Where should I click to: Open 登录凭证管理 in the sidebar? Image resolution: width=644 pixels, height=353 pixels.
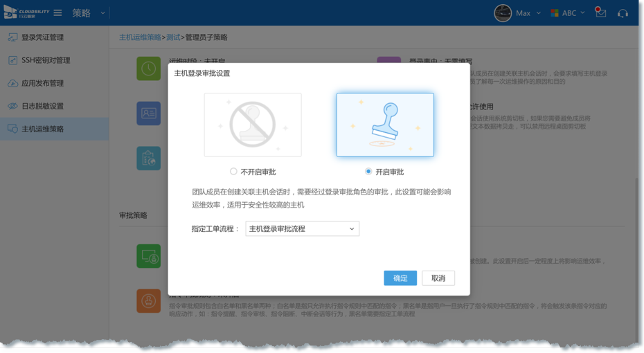point(42,37)
